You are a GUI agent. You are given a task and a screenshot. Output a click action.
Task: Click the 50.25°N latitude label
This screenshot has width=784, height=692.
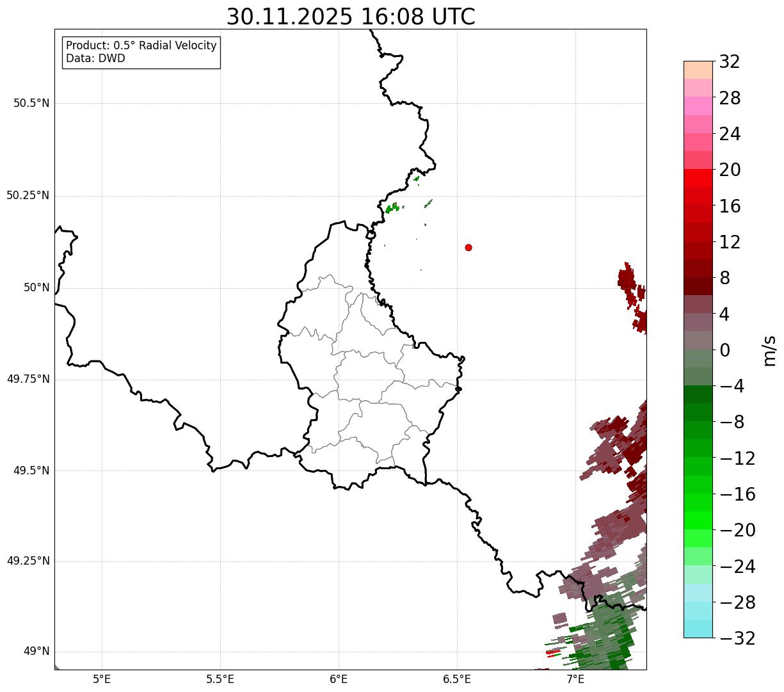click(x=28, y=195)
